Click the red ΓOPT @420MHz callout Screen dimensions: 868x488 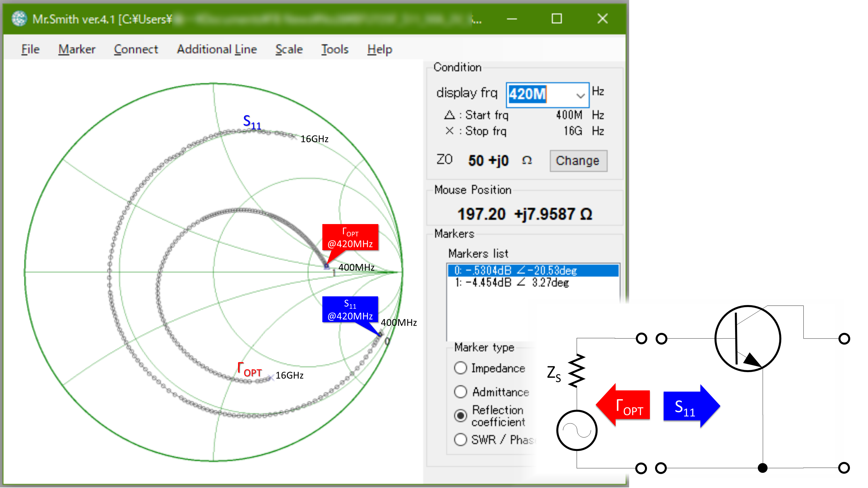coord(350,238)
